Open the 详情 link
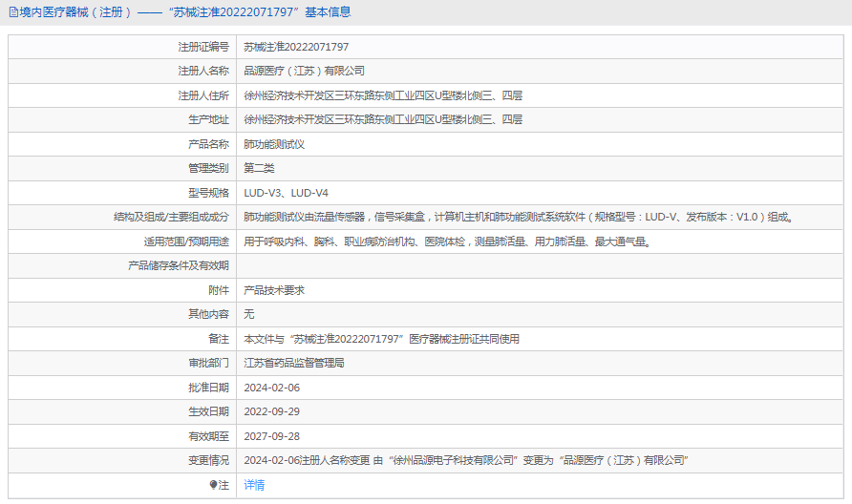Screen dimensions: 852x504 tap(254, 485)
